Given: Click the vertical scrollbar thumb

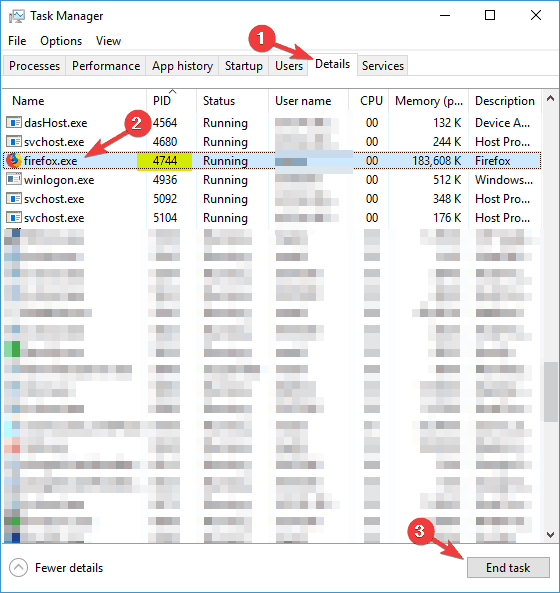Looking at the screenshot, I should pyautogui.click(x=551, y=391).
